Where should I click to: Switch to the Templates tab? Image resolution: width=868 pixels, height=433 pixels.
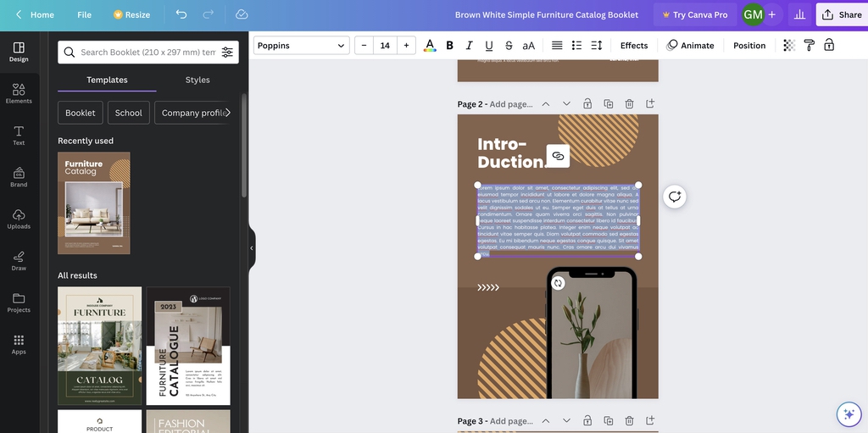click(x=107, y=80)
